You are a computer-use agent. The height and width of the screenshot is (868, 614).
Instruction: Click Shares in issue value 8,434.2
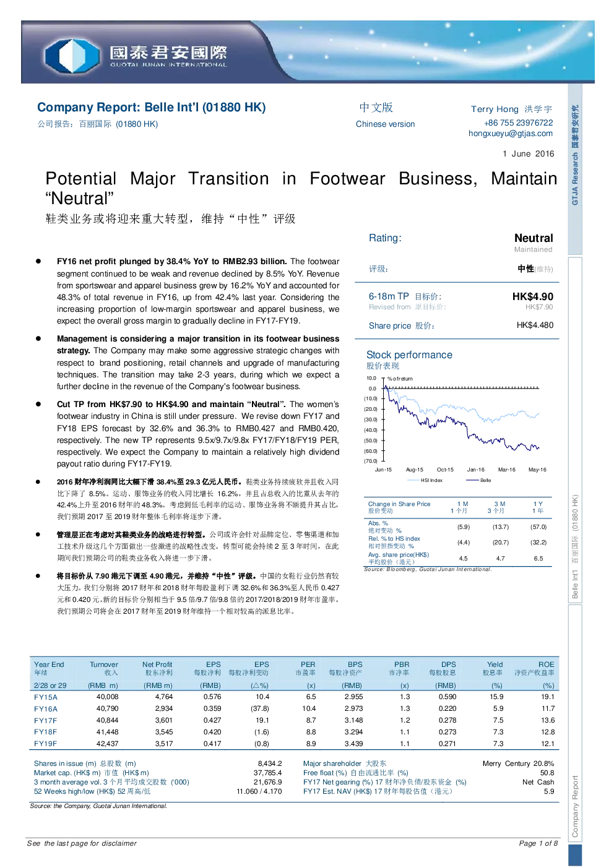(x=270, y=763)
